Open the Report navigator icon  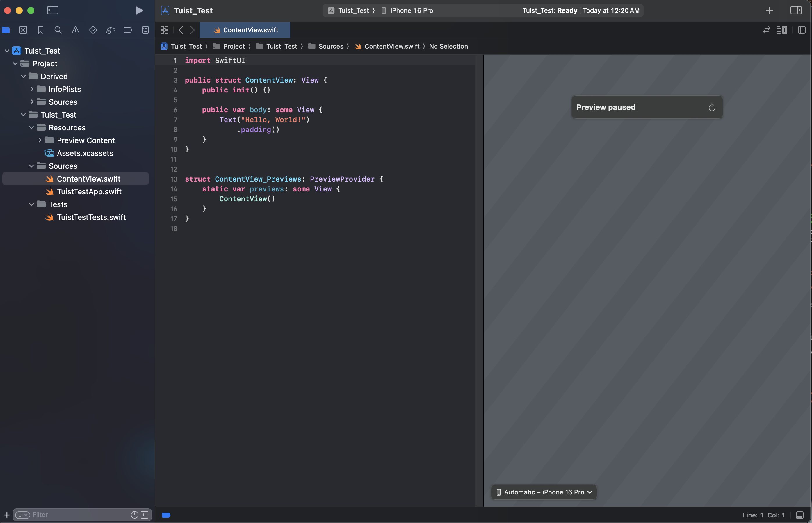(x=145, y=30)
